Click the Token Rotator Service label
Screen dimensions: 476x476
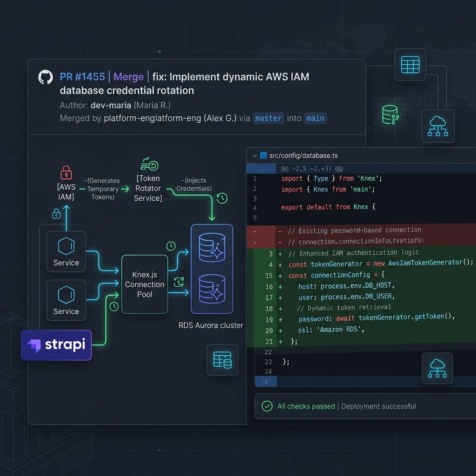point(148,188)
